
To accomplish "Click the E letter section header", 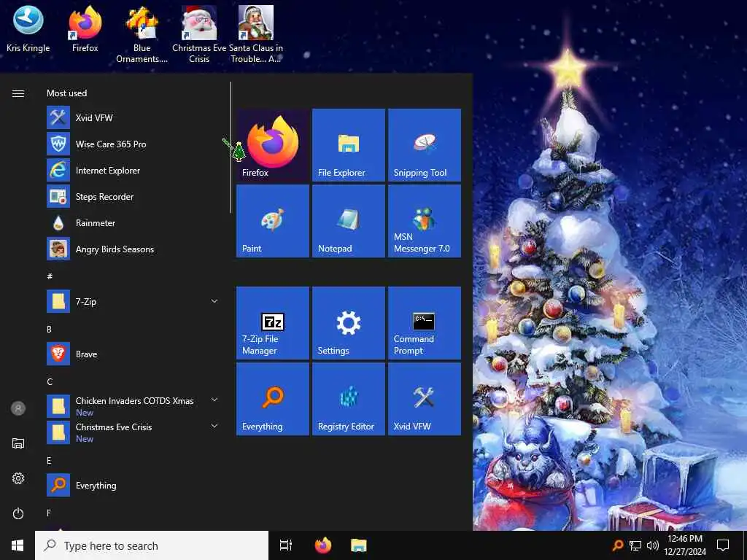I will tap(49, 461).
